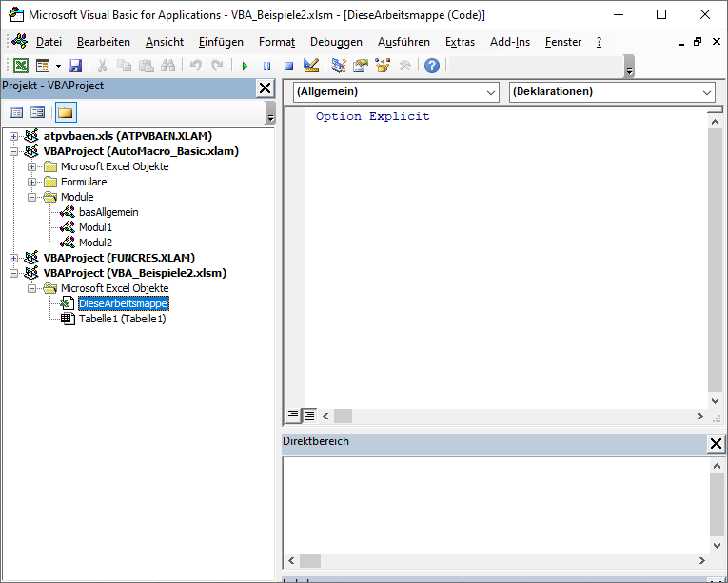Click the Break pause icon
This screenshot has height=583, width=728.
[266, 66]
